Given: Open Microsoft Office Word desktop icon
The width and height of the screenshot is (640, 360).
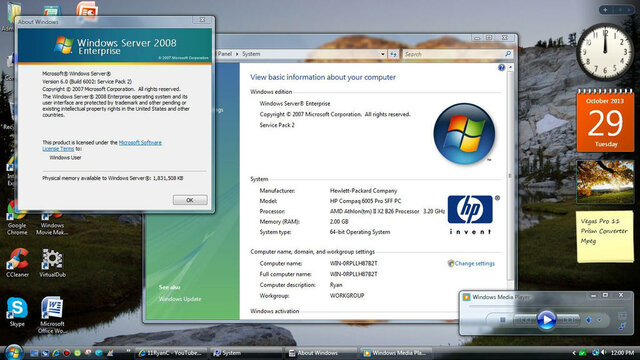Looking at the screenshot, I should 52,315.
